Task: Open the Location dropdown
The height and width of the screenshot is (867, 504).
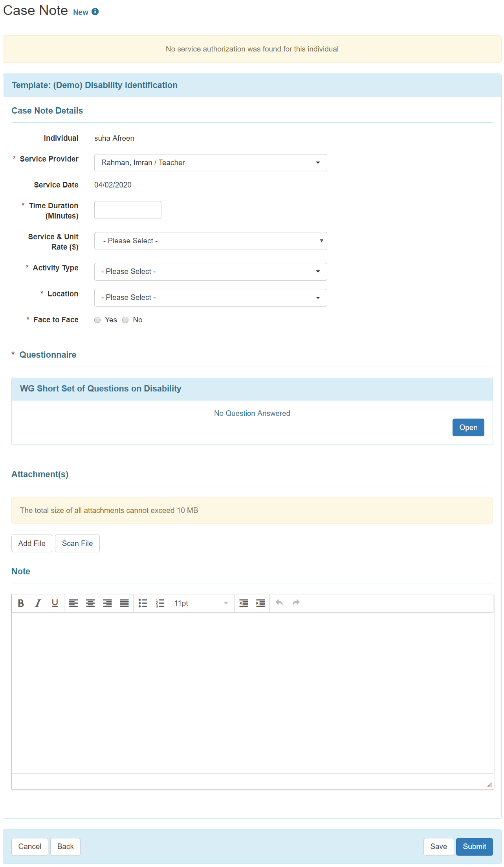Action: [x=211, y=298]
